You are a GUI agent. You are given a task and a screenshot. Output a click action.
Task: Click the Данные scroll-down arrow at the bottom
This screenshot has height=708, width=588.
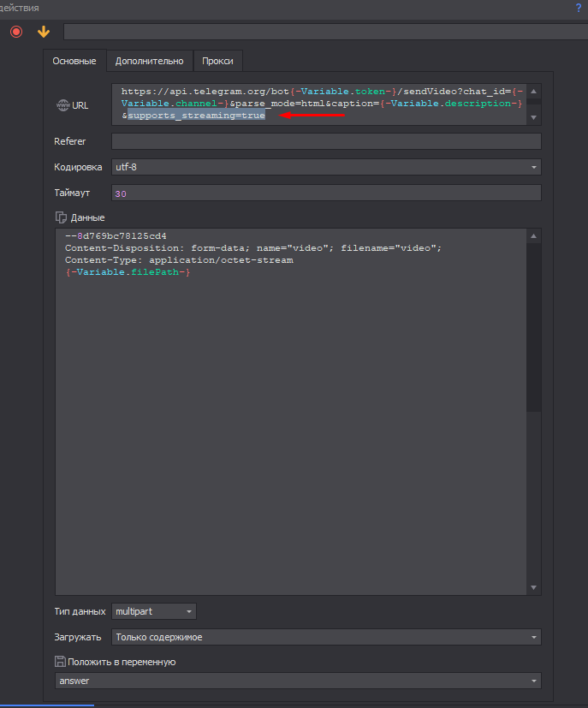point(534,587)
